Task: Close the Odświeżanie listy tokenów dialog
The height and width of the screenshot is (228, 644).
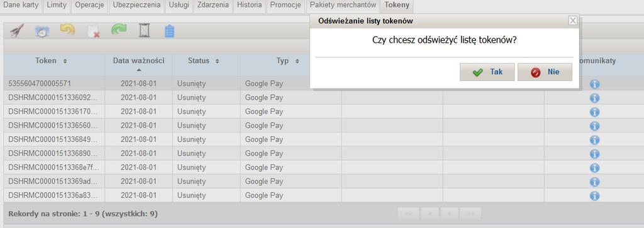Action: pos(572,21)
